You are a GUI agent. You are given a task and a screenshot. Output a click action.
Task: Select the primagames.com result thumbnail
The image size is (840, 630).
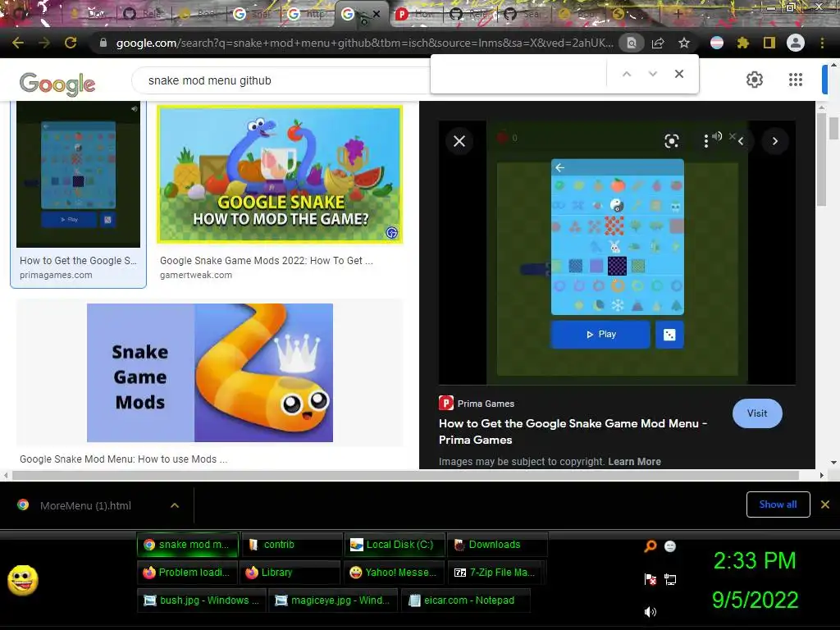[x=78, y=174]
